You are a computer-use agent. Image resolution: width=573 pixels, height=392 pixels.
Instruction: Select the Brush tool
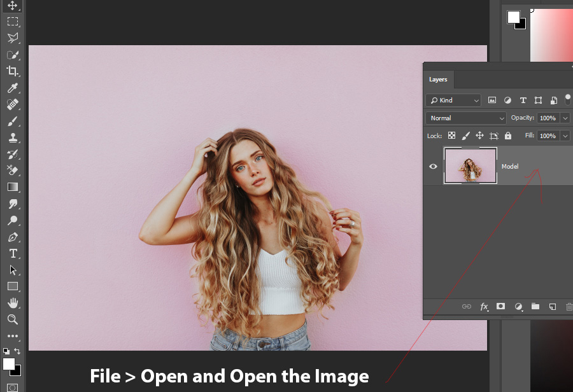click(13, 121)
